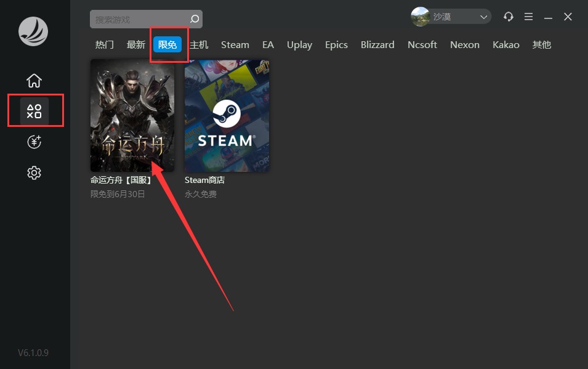Open the Epics category tab
This screenshot has width=588, height=369.
pos(336,45)
